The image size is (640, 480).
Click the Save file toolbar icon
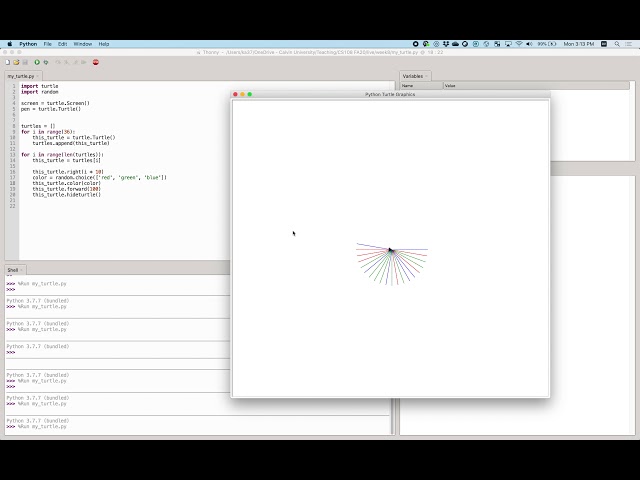click(25, 62)
